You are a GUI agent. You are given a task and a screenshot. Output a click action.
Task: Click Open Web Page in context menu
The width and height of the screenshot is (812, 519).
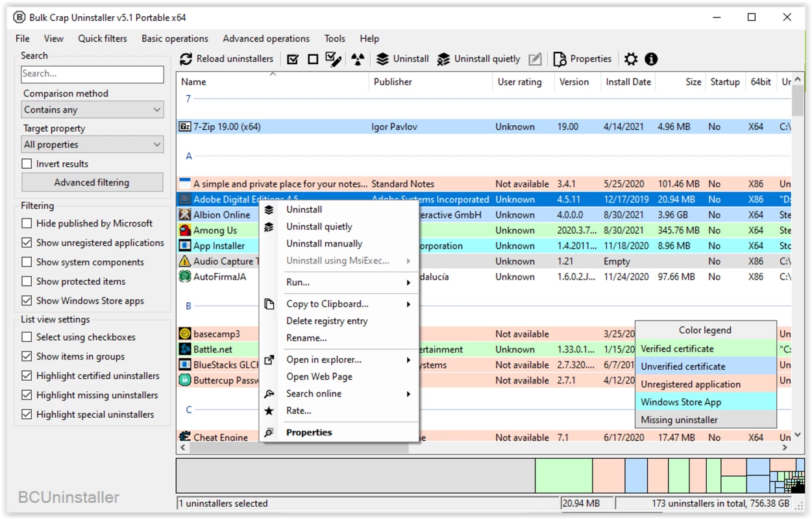(x=339, y=376)
